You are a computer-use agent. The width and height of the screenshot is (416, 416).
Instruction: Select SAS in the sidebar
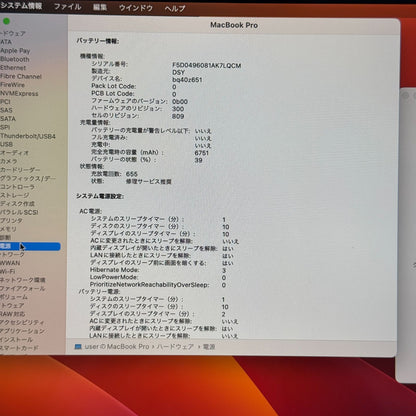click(6, 110)
